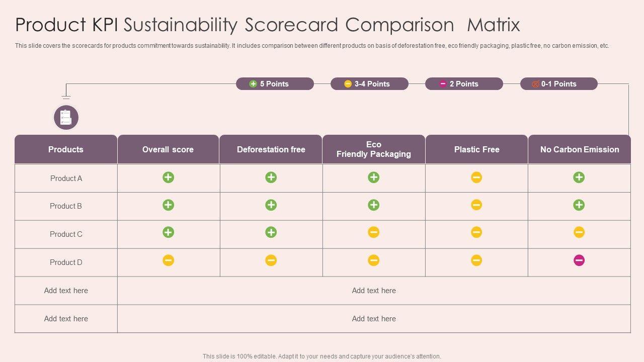
Task: Click Product C no carbon emission yellow icon
Action: 579,232
